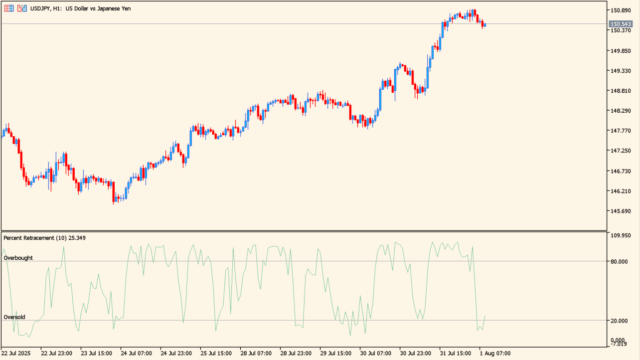
Task: Click 'US Dollar vs Japanese Yen' description
Action: (x=98, y=9)
